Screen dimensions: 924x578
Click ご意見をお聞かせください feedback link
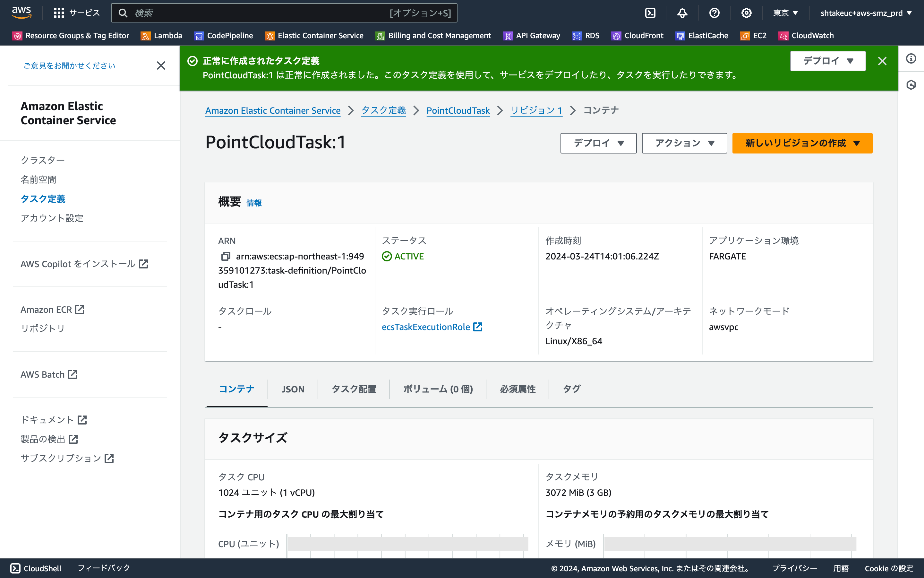tap(69, 66)
